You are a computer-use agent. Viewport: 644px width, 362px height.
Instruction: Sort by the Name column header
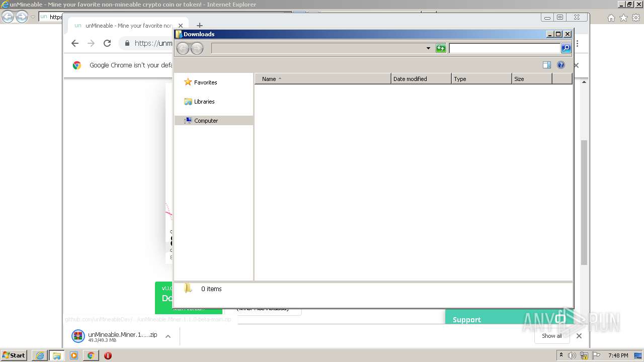(x=323, y=79)
